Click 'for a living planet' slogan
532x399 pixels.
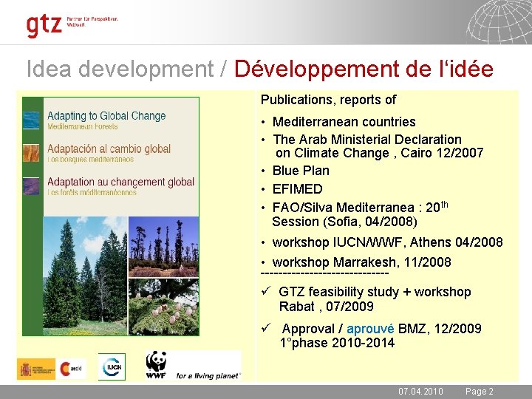(208, 375)
